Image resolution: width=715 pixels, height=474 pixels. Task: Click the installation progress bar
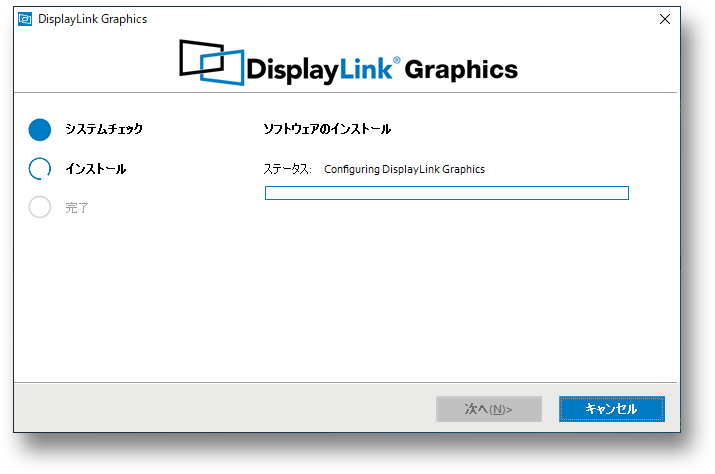click(447, 193)
